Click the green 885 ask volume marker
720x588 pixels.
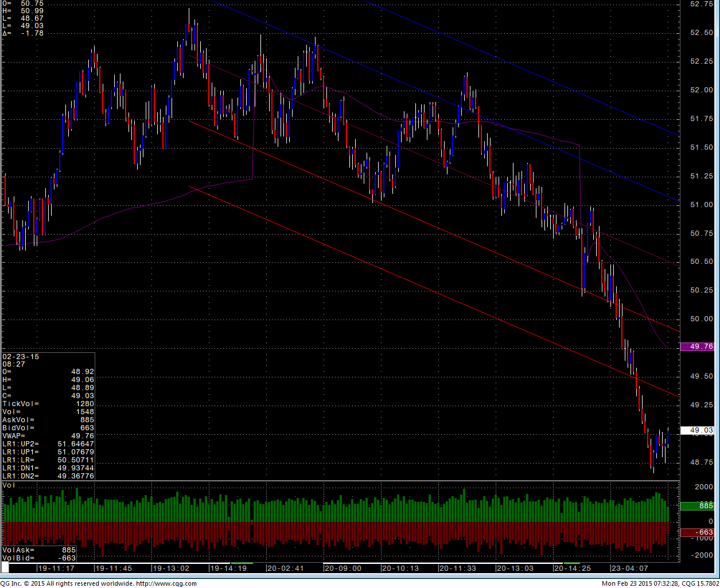(697, 506)
